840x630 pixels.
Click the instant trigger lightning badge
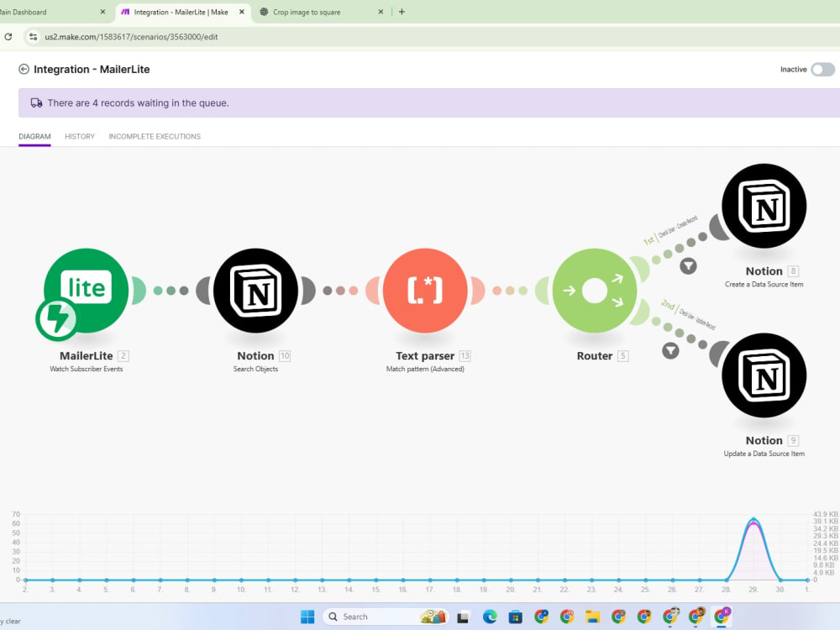pyautogui.click(x=57, y=319)
